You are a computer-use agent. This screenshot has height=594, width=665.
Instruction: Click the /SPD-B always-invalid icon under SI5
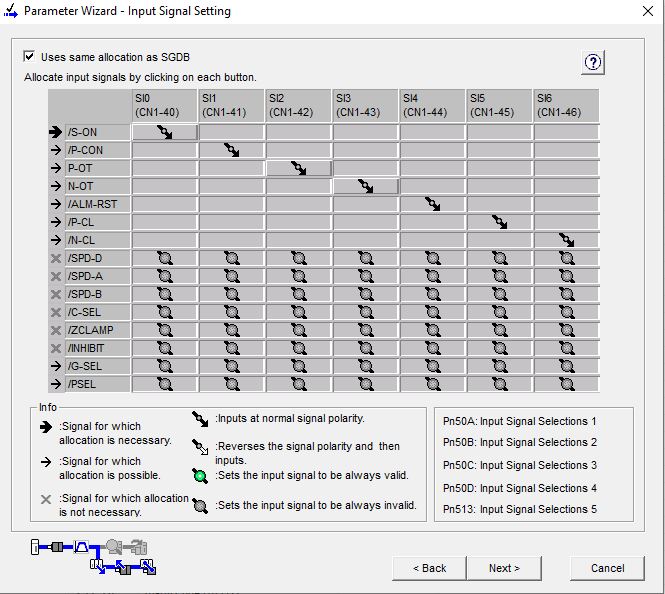tap(500, 294)
